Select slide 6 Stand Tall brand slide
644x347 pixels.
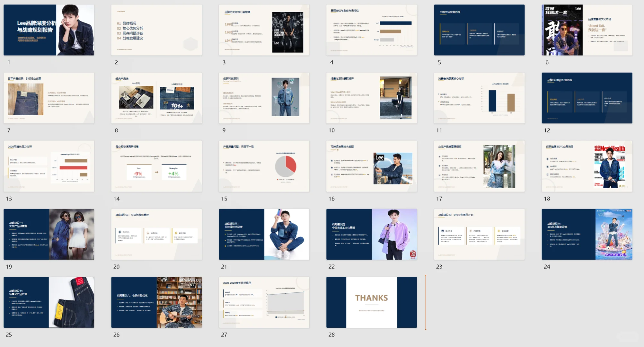click(x=587, y=30)
